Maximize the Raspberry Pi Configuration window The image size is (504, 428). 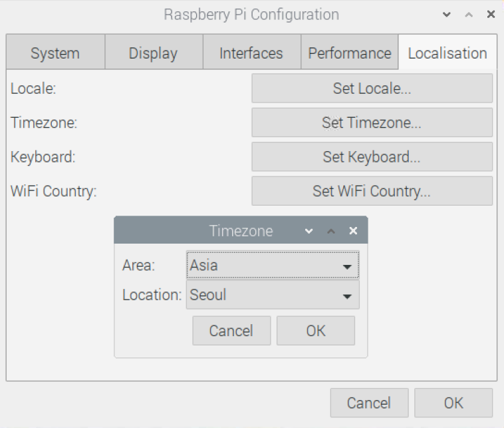tap(469, 15)
